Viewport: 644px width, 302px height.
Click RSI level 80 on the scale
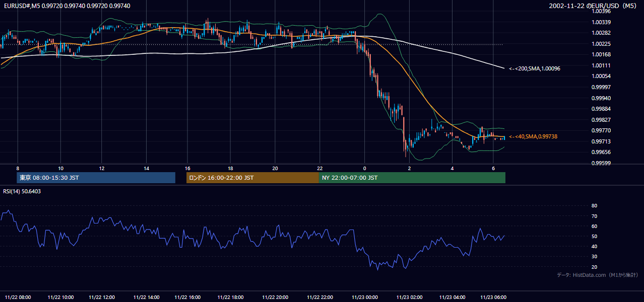594,206
